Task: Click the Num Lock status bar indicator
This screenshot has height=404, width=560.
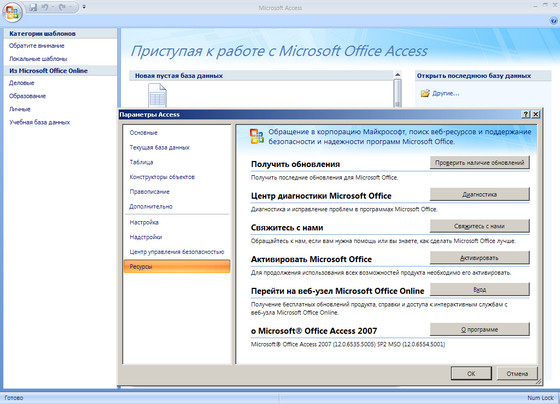Action: (x=540, y=398)
